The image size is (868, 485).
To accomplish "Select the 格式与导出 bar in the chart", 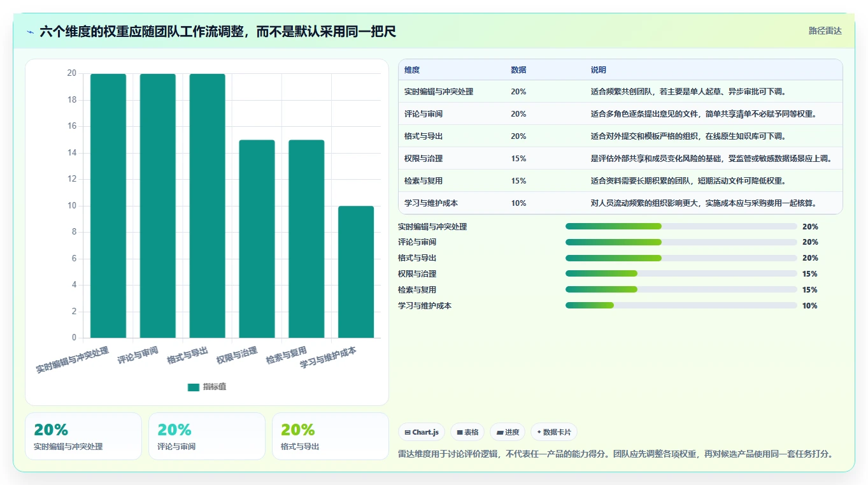I will [208, 206].
